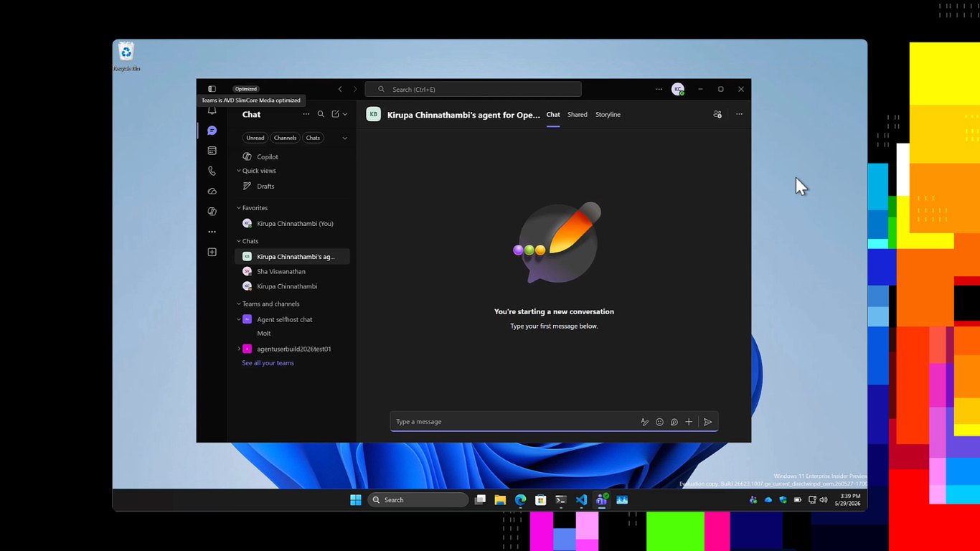Screen dimensions: 980x551
Task: Select the Chat icon in the left rail
Action: click(x=212, y=131)
